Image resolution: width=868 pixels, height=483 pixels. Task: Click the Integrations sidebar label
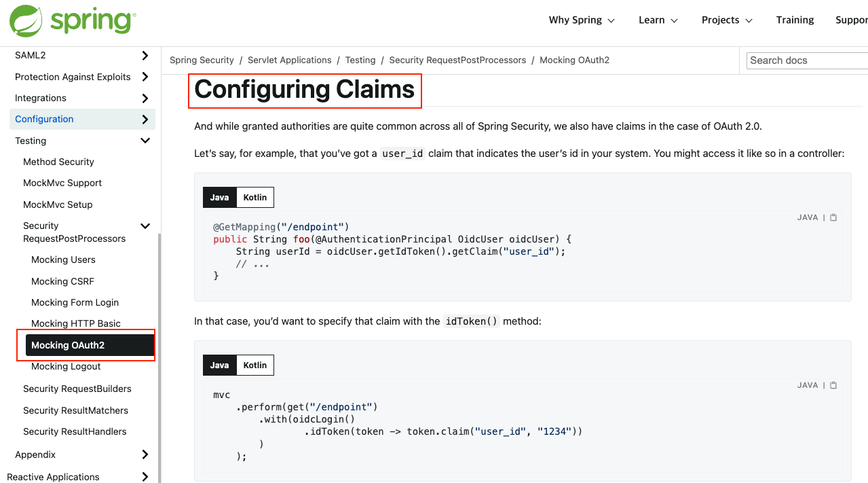click(x=41, y=98)
